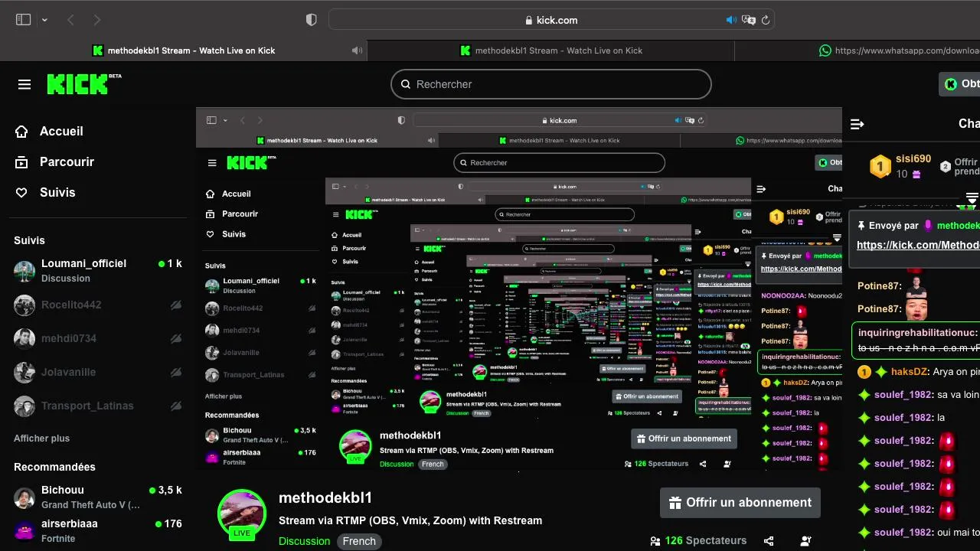
Task: Click methodekbl1 live avatar
Action: 242,514
